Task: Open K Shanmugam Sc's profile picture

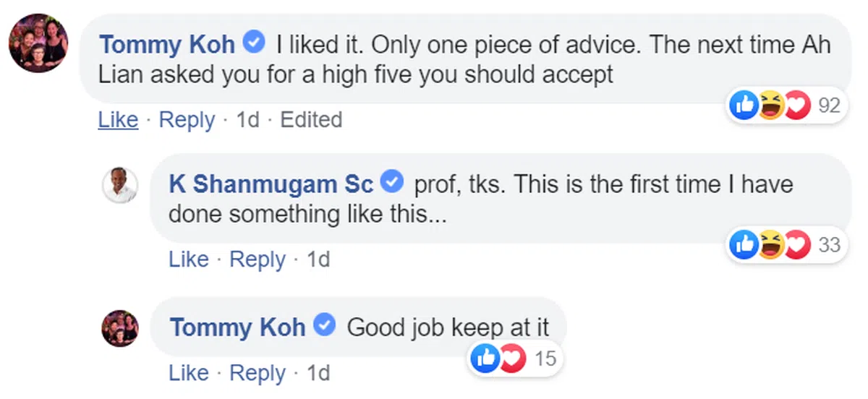Action: pos(119,185)
